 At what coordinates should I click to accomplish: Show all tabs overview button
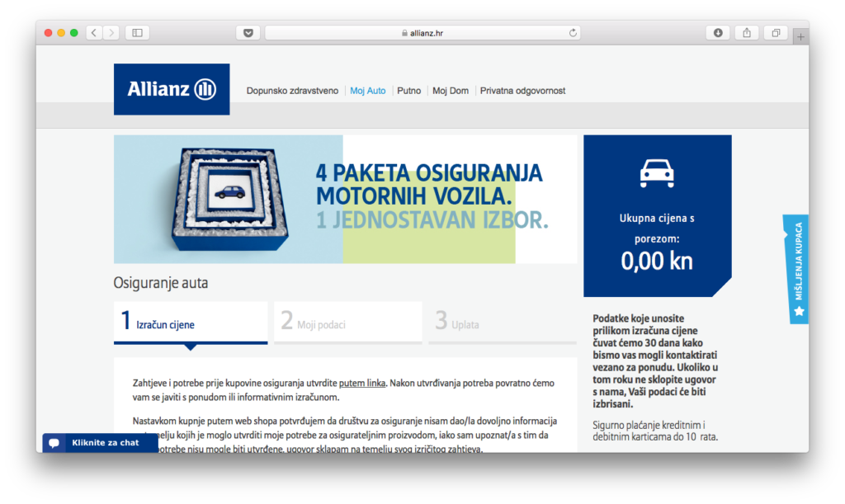coord(776,33)
